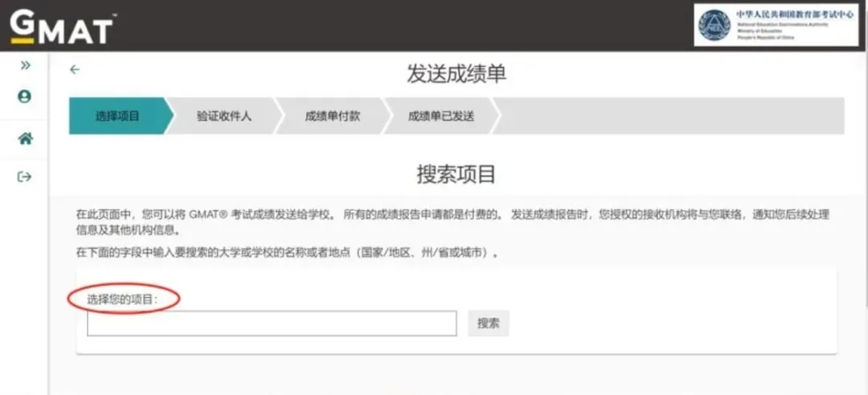Click the 选择您的项目 label

tap(123, 299)
